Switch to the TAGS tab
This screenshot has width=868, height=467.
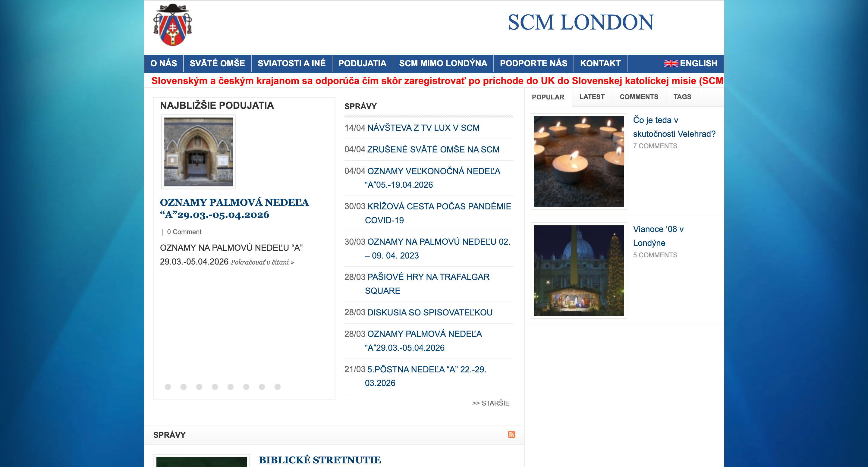click(682, 97)
